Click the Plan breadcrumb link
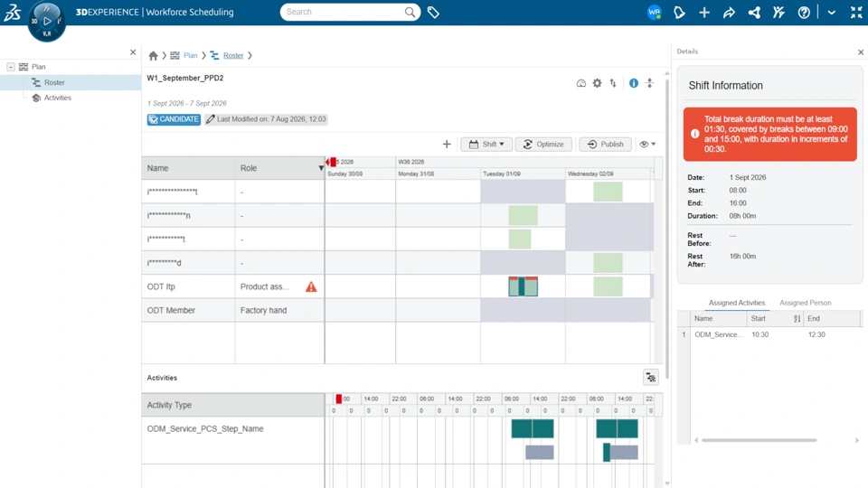Screen dimensions: 868x488 191,55
